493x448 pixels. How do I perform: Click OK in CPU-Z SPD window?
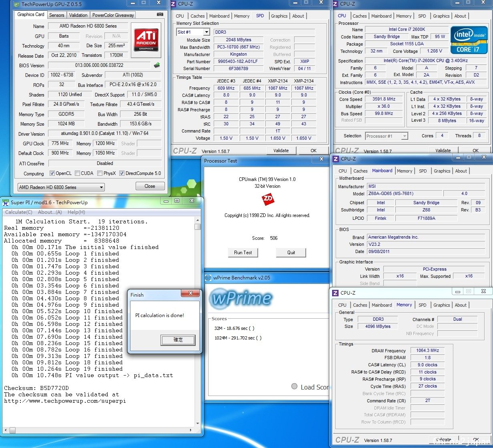(x=313, y=151)
